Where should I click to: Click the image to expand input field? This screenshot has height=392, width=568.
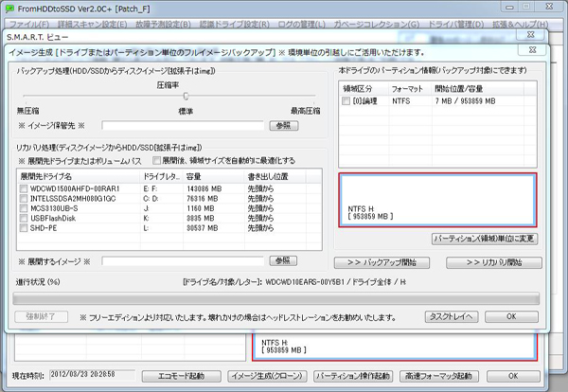tap(183, 261)
